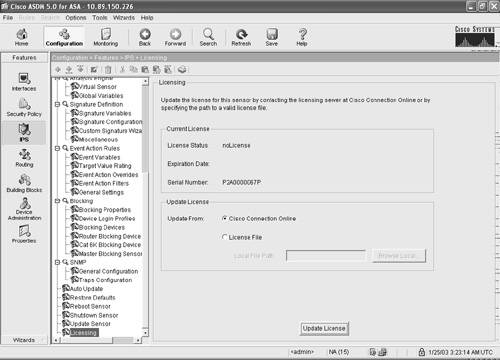Screen dimensions: 500x360
Task: Select Auto Update in the tree
Action: click(x=83, y=289)
